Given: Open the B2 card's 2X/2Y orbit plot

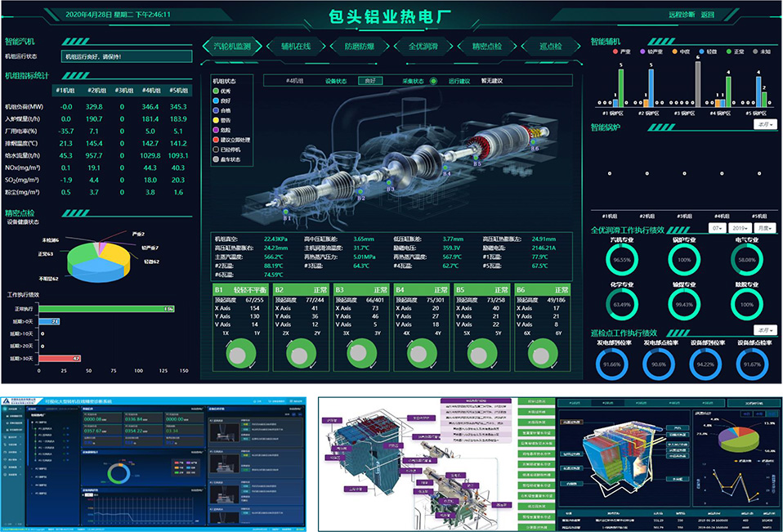Looking at the screenshot, I should (x=301, y=354).
